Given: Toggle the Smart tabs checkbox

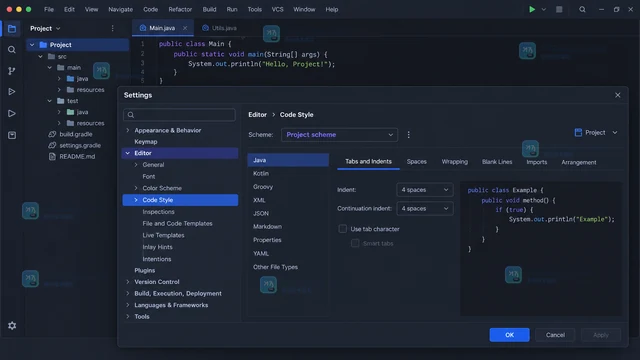Looking at the screenshot, I should click(355, 243).
